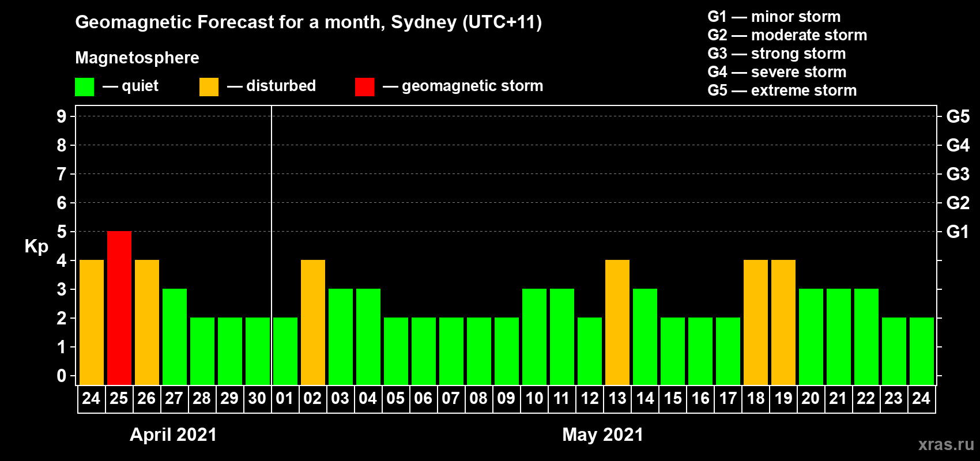Click the date label 13 on the axis

[617, 398]
